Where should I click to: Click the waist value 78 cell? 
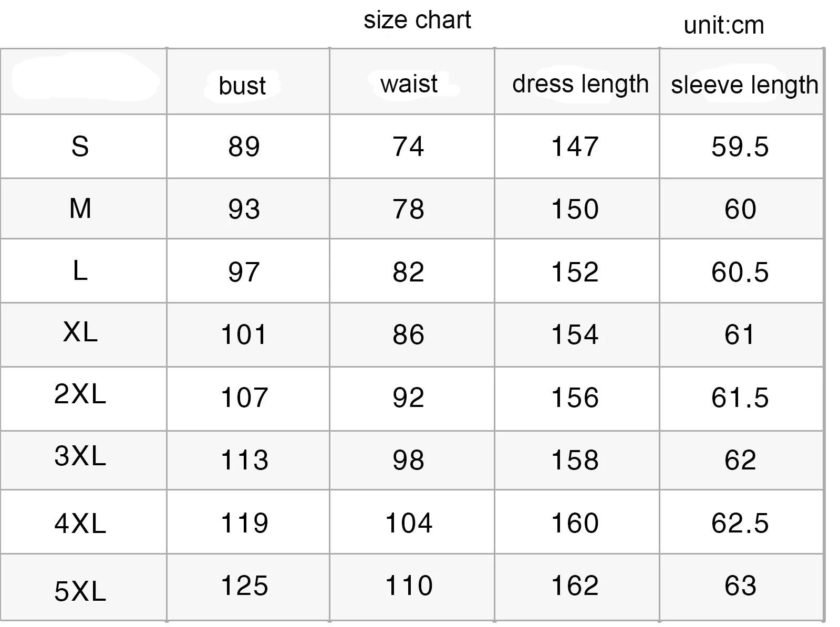408,209
